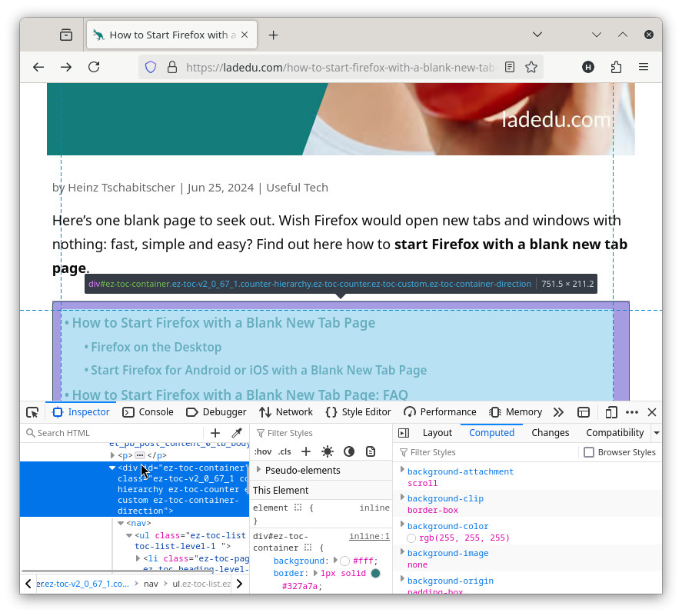The image size is (682, 616).
Task: Open the #fff background color swatch
Action: click(345, 561)
